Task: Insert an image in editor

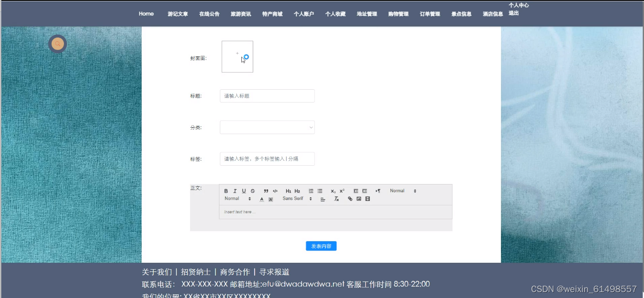Action: click(359, 199)
